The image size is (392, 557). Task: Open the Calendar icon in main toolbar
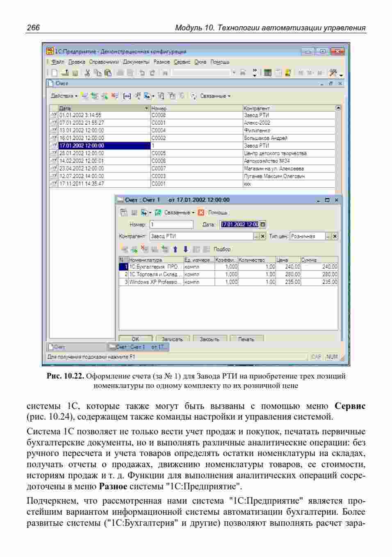(278, 73)
